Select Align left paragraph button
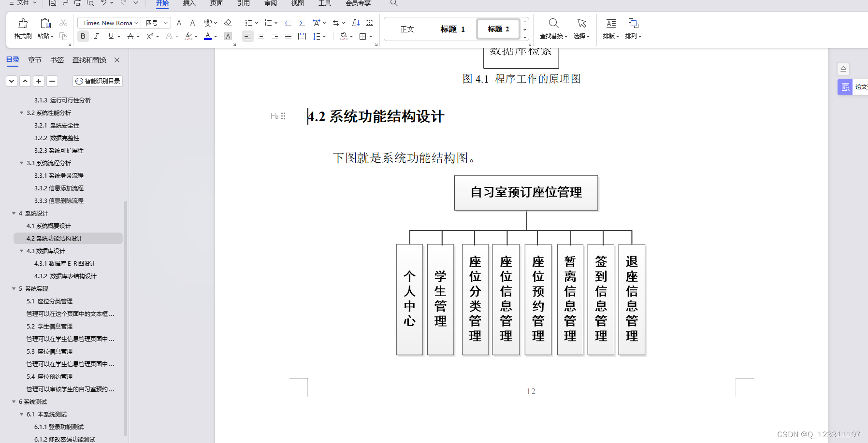 [x=247, y=36]
